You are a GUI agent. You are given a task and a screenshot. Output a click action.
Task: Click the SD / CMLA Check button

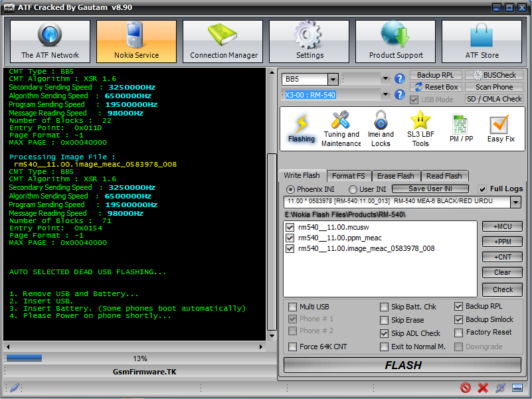click(x=494, y=99)
